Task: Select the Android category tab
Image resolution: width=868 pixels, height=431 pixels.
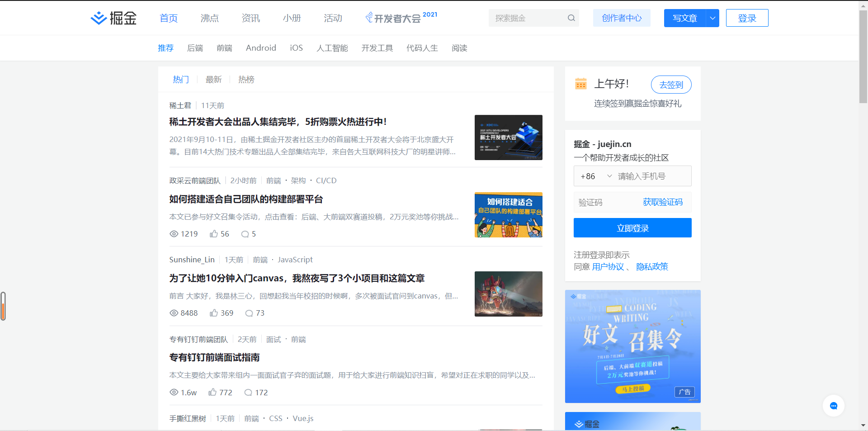Action: click(x=261, y=48)
